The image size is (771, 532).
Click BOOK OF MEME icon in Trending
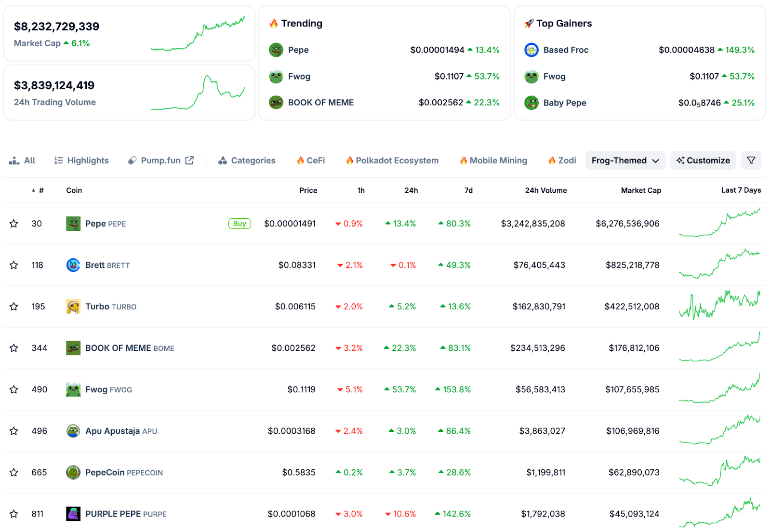(x=276, y=102)
